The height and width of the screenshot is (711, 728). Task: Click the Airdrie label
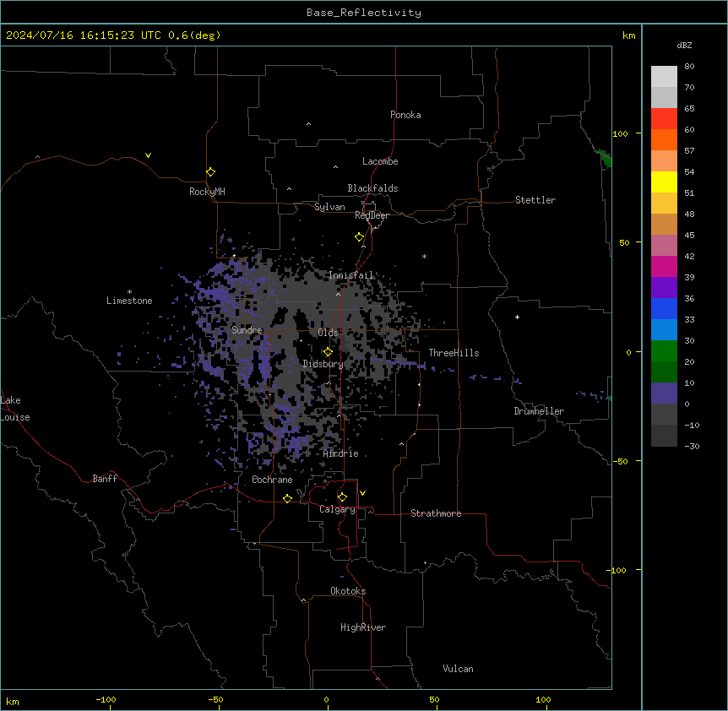click(x=341, y=453)
